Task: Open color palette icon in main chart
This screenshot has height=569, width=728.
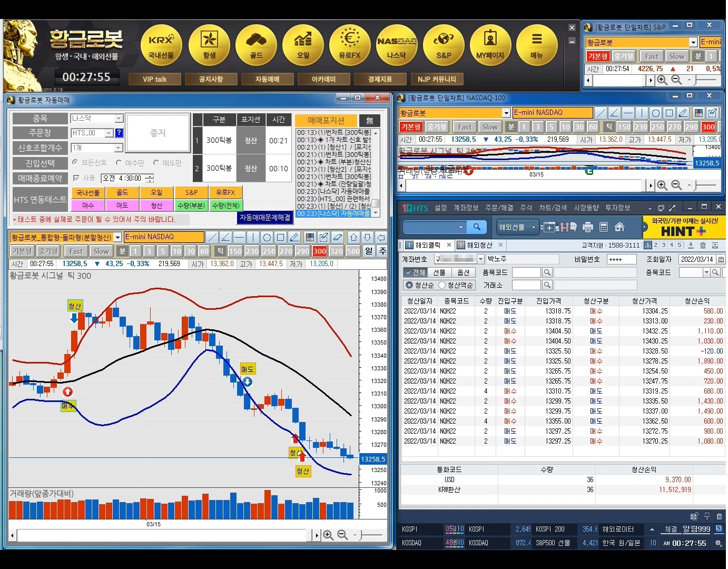Action: (310, 237)
